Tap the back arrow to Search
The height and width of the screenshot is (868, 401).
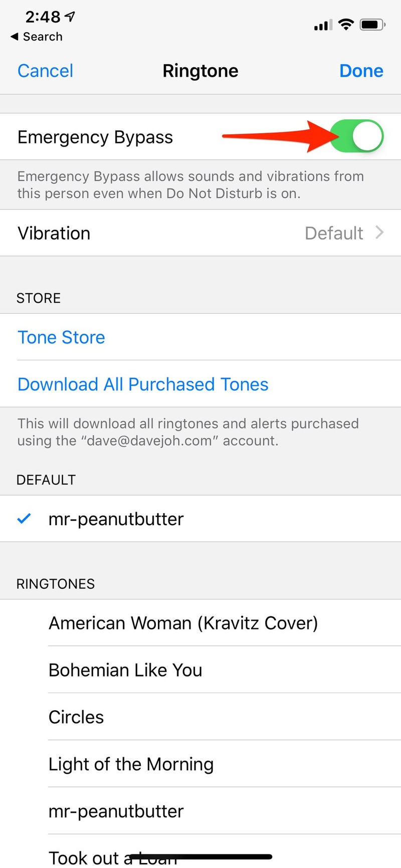click(15, 37)
